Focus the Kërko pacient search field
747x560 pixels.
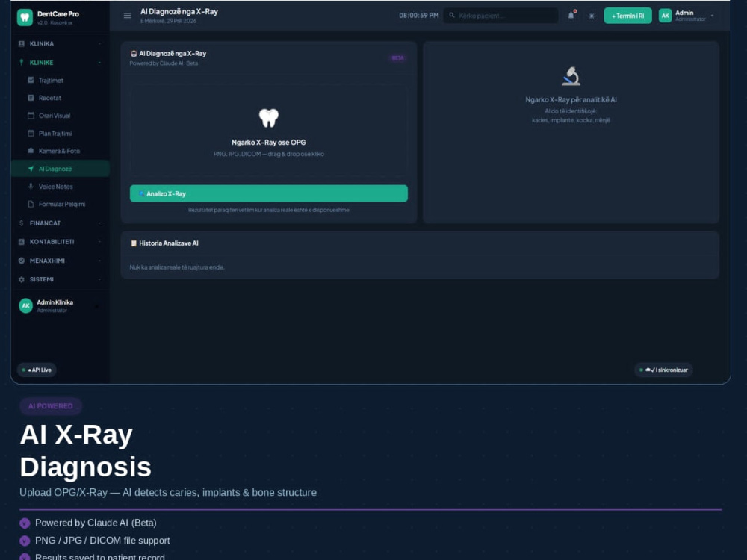pyautogui.click(x=500, y=16)
